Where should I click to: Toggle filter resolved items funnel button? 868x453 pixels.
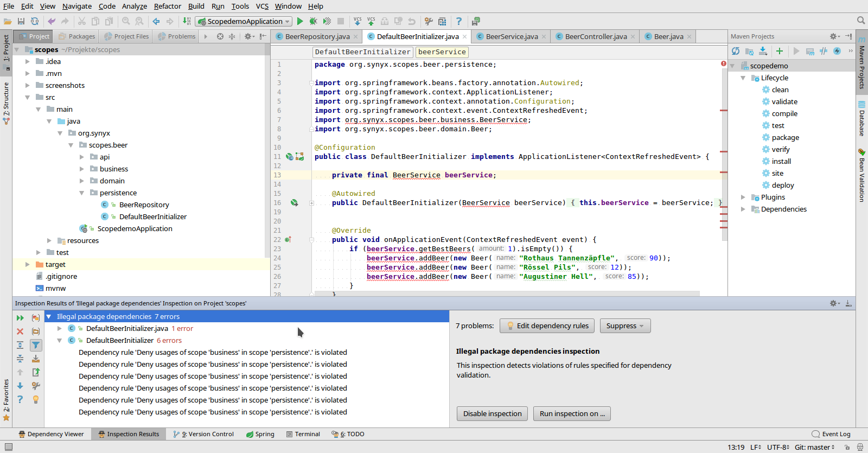[36, 345]
